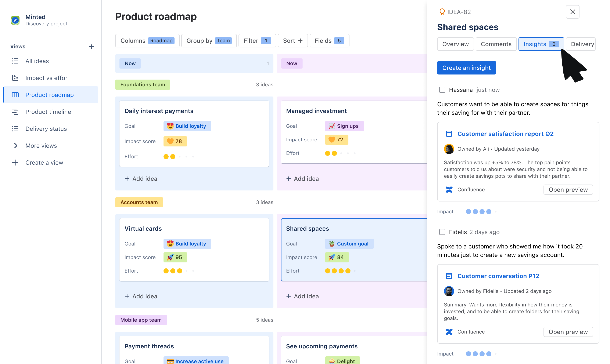Toggle the Hassana insight checkbox
Viewport: 610px width, 364px height.
tap(442, 90)
